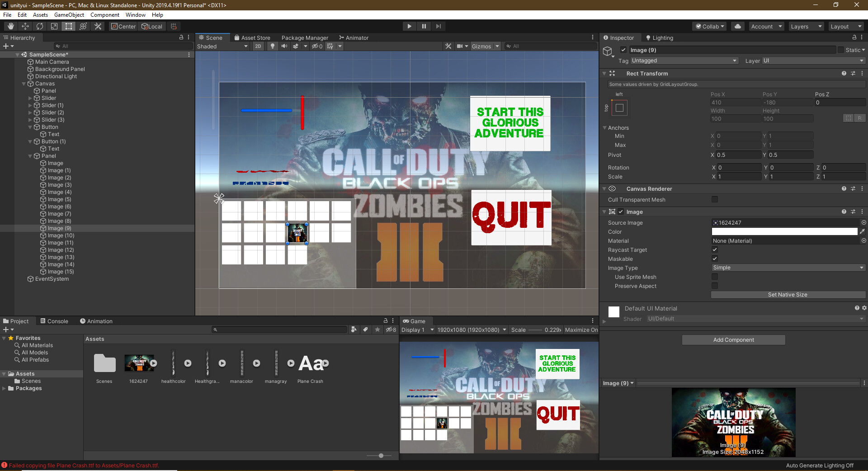Disable Raycast Target on the Image component
The width and height of the screenshot is (868, 471).
click(714, 250)
